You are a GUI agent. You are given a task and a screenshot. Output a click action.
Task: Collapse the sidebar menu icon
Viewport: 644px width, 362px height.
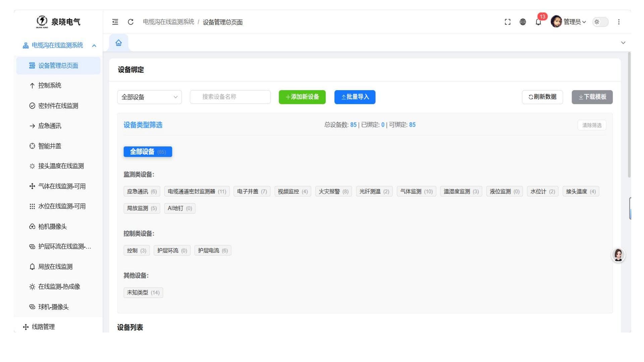point(115,22)
